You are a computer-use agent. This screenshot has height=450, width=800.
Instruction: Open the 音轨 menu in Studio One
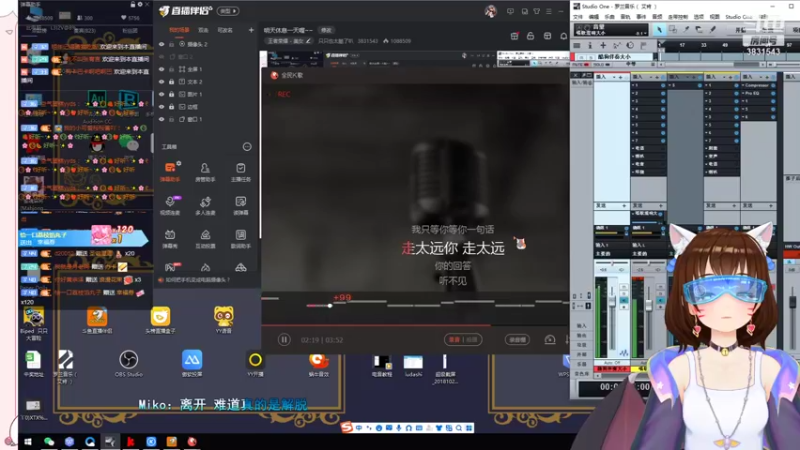tap(625, 17)
